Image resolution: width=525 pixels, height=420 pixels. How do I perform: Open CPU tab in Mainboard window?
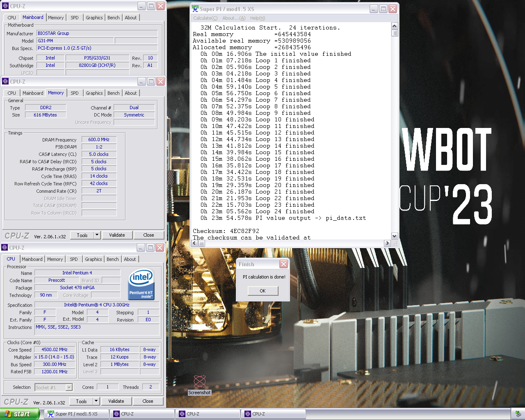(x=12, y=18)
